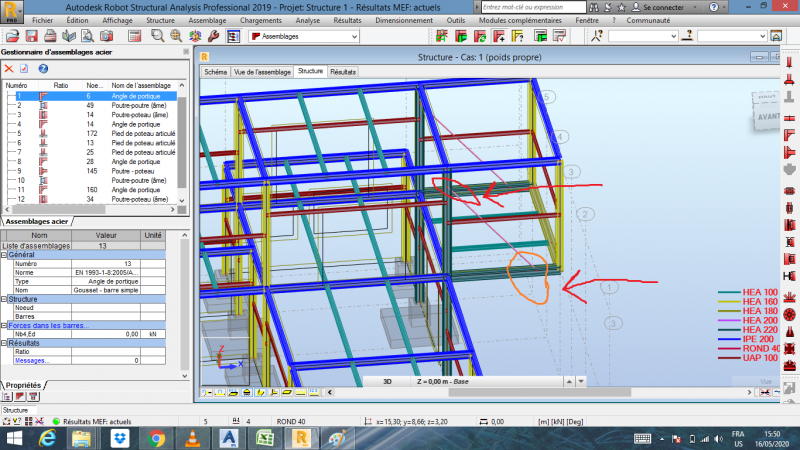800x450 pixels.
Task: Capture the view with the camera icon
Action: (106, 36)
